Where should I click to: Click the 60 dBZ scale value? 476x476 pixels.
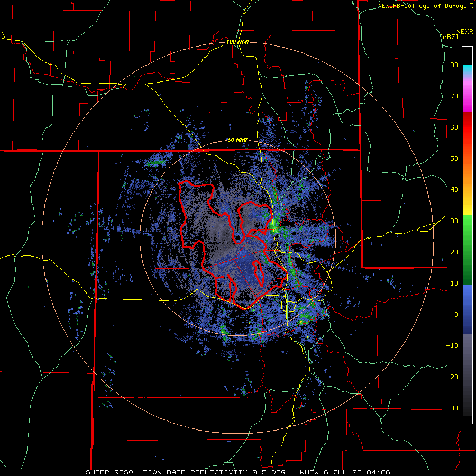[454, 127]
